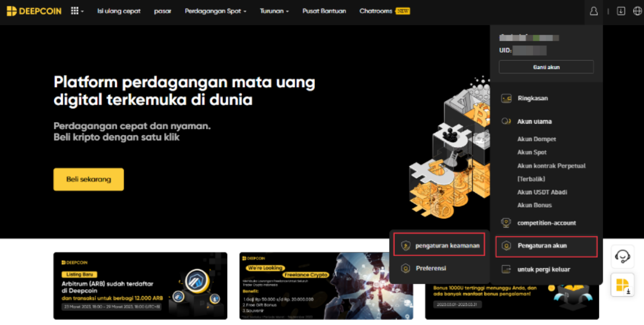The image size is (644, 325).
Task: Go to pasar in the navigation bar
Action: (x=163, y=11)
